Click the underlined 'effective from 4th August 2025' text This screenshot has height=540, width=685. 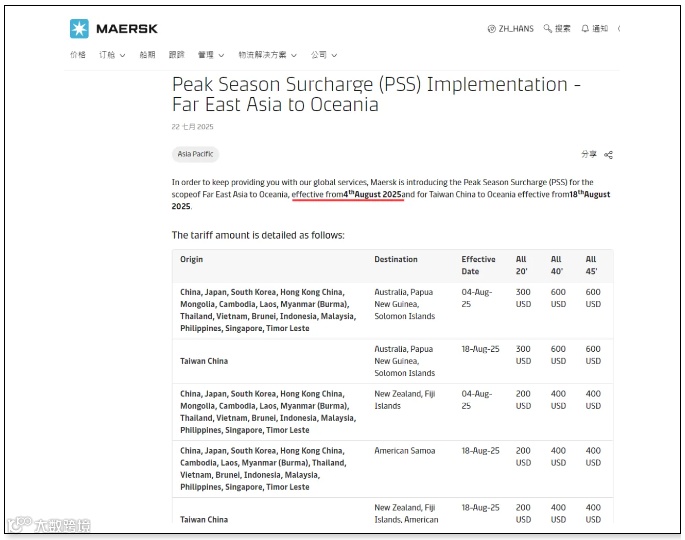[x=347, y=194]
